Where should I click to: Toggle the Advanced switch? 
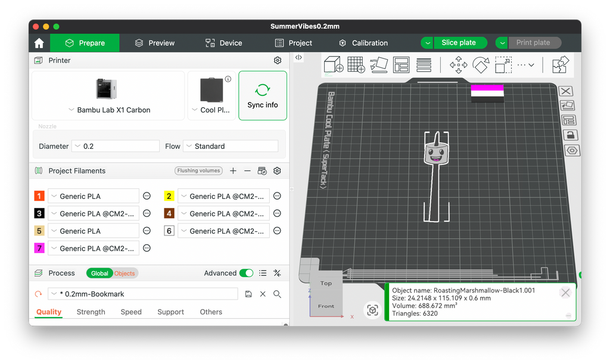(246, 273)
